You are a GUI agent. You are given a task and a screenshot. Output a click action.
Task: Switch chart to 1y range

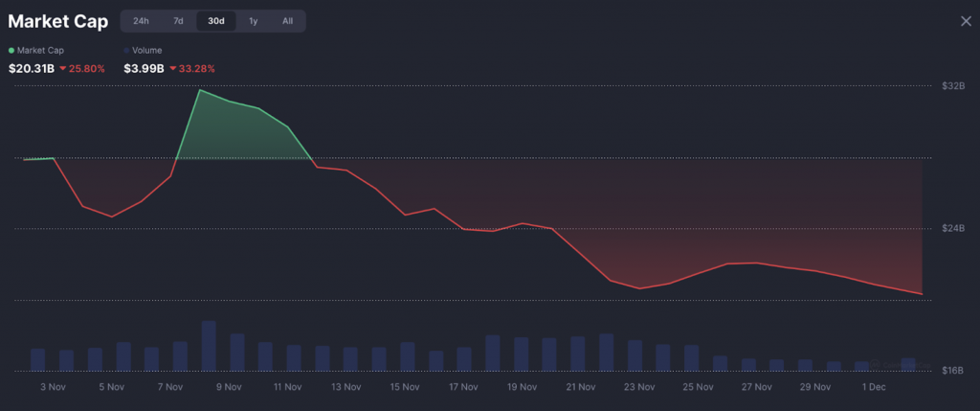(x=253, y=21)
